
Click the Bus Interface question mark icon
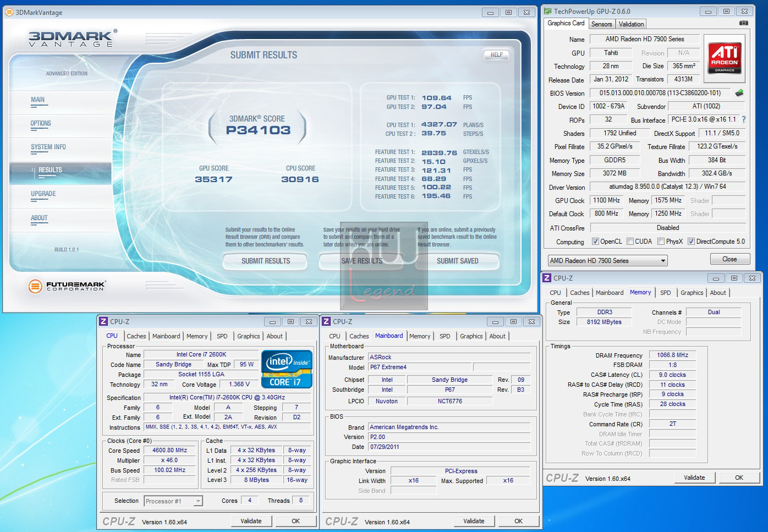tap(744, 119)
